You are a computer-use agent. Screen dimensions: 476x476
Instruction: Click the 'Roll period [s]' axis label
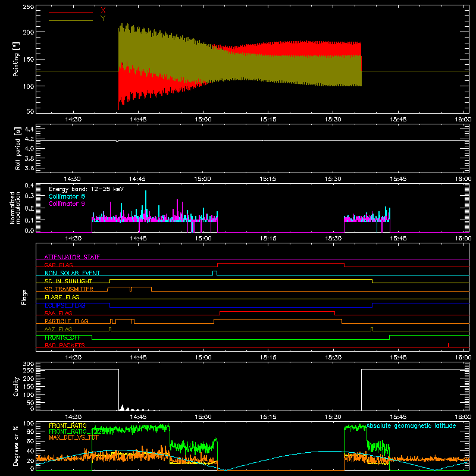tap(18, 148)
